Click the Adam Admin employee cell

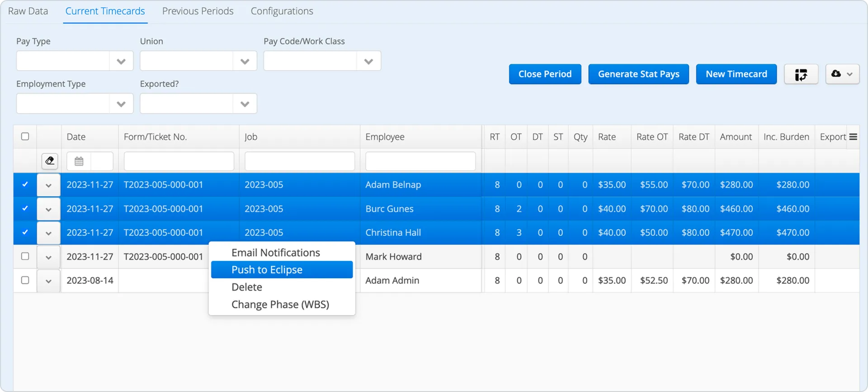pos(420,281)
